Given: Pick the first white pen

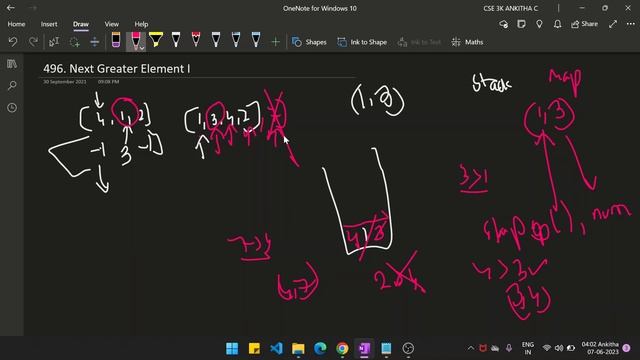Looking at the screenshot, I should click(x=176, y=40).
